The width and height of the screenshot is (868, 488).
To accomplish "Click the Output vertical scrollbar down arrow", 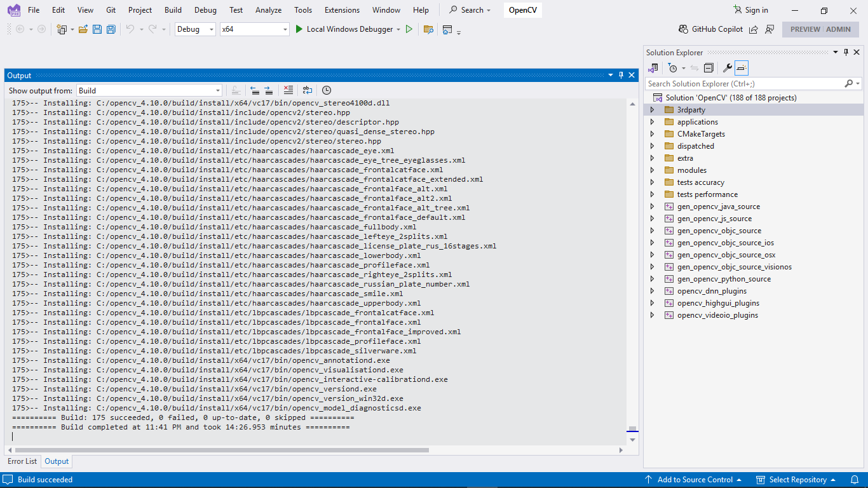I will 632,440.
